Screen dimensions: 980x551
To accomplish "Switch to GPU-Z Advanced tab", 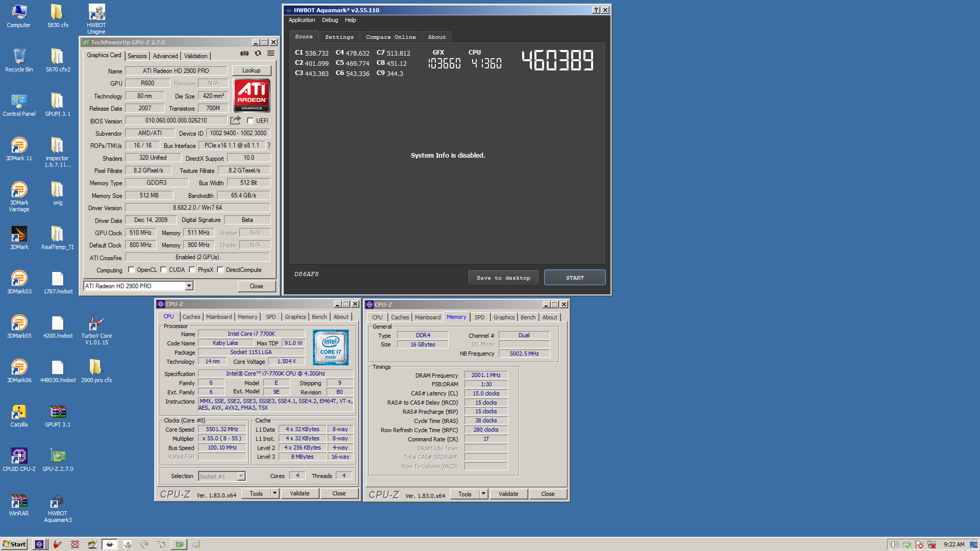I will point(165,56).
